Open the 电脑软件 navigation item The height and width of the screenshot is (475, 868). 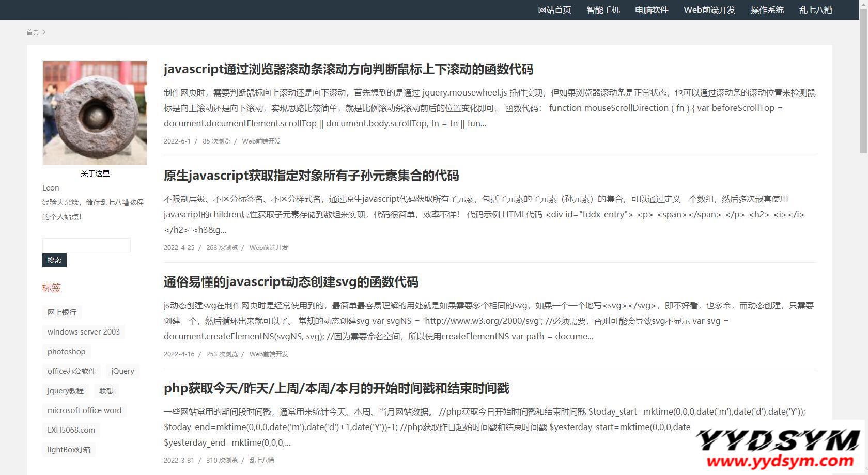pyautogui.click(x=652, y=10)
